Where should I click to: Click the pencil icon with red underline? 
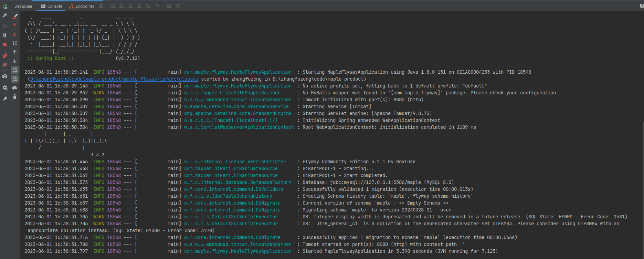coord(15,16)
